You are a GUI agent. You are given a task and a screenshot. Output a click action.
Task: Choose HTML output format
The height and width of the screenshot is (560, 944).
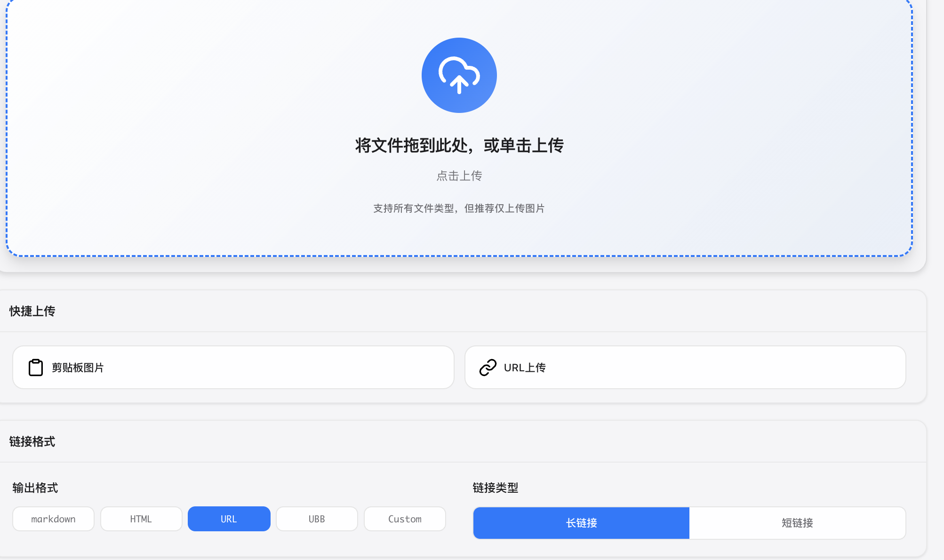(141, 519)
